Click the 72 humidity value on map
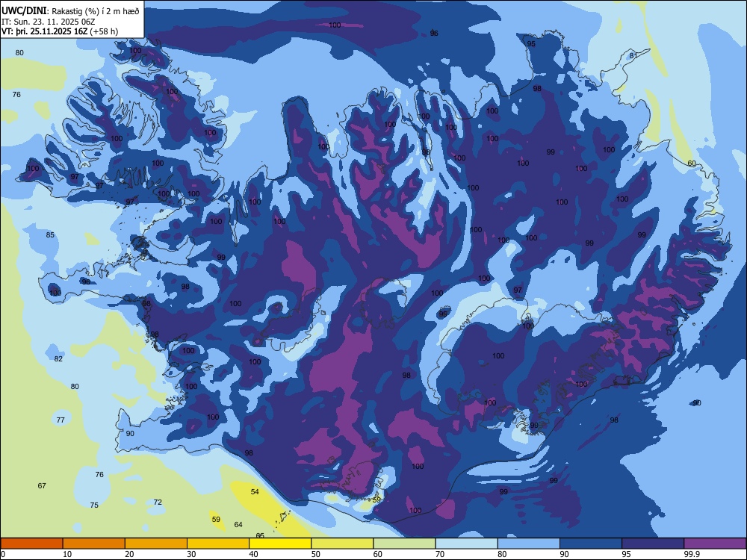The image size is (747, 560). 158,502
